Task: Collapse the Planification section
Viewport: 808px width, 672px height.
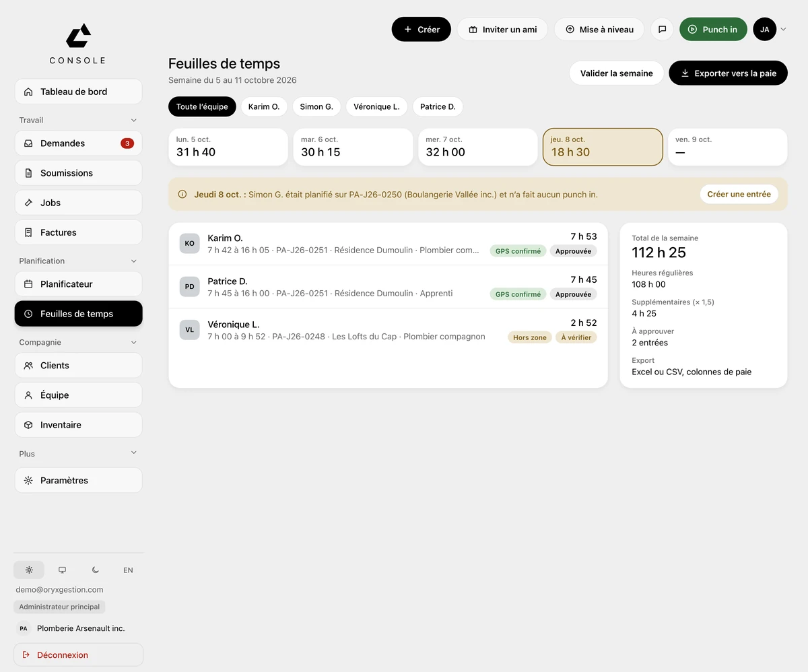Action: (133, 261)
